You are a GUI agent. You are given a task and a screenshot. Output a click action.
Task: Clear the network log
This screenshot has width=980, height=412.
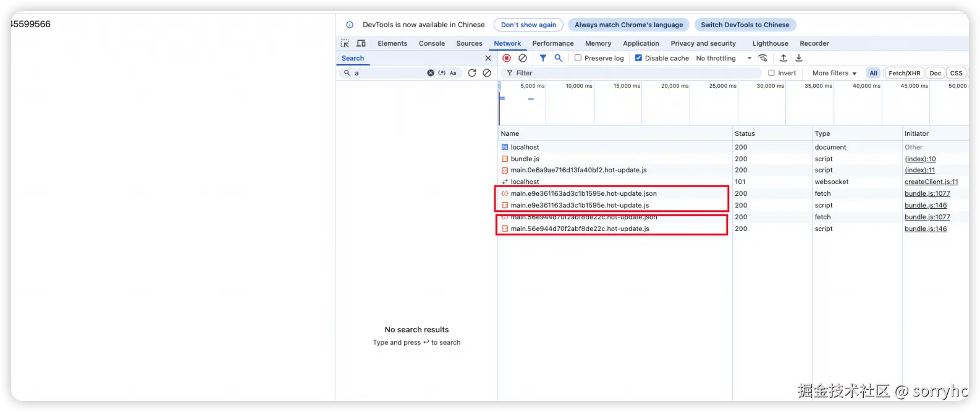point(523,58)
